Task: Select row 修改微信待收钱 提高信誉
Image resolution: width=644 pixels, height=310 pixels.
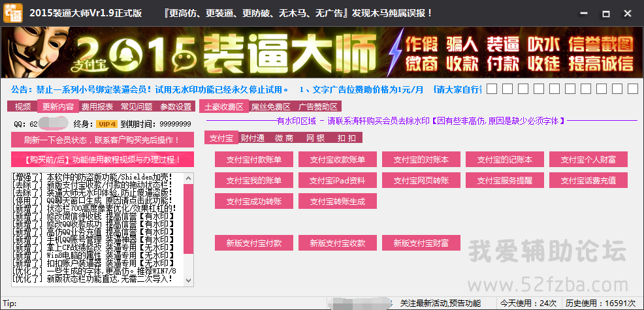Action: [93, 216]
